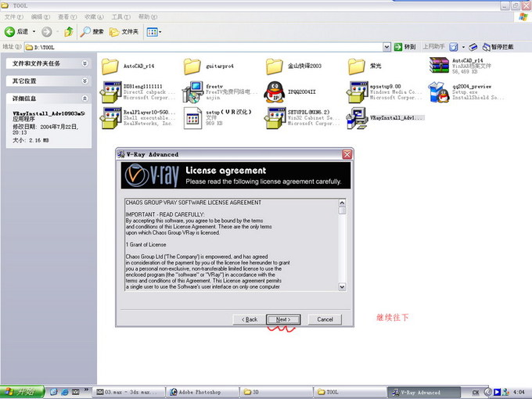The image size is (532, 399).
Task: Select the 紫光 folder
Action: [x=365, y=66]
